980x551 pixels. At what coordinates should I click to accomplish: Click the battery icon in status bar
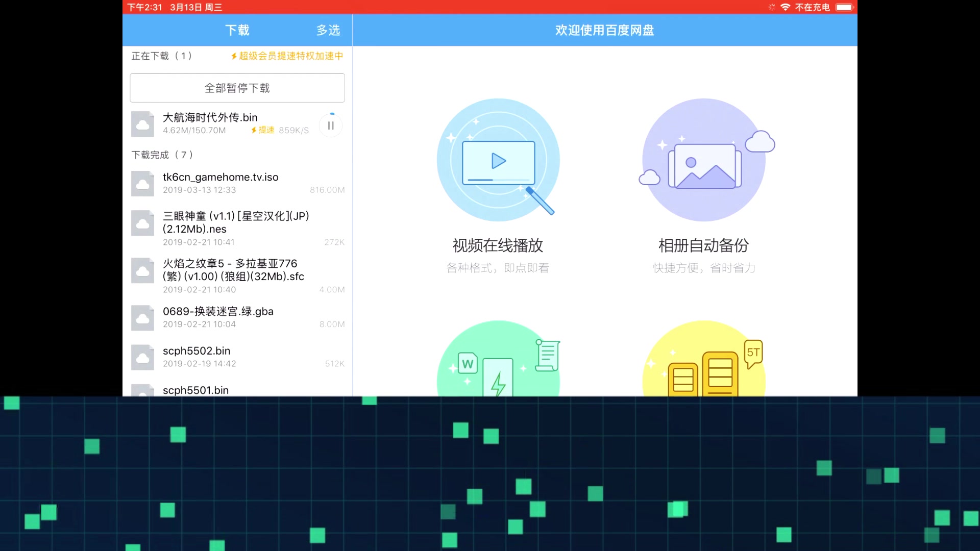coord(844,7)
